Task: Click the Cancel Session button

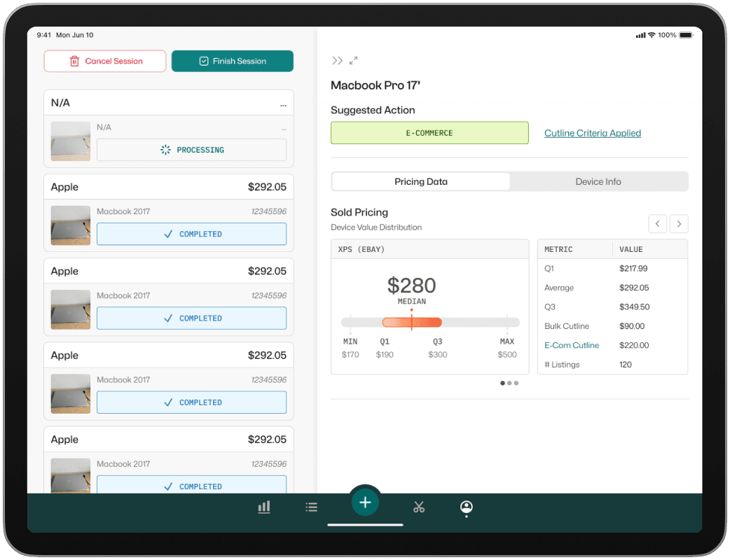Action: (x=105, y=61)
